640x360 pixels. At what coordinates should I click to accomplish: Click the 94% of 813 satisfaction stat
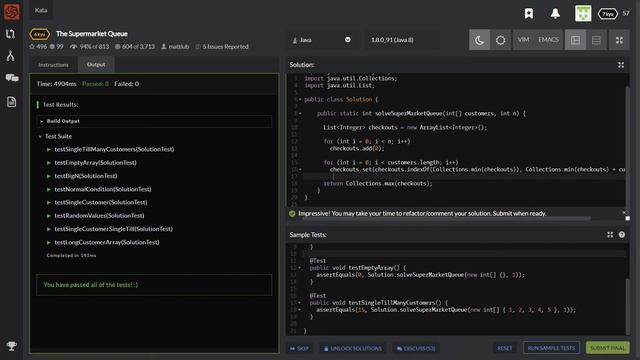point(90,47)
